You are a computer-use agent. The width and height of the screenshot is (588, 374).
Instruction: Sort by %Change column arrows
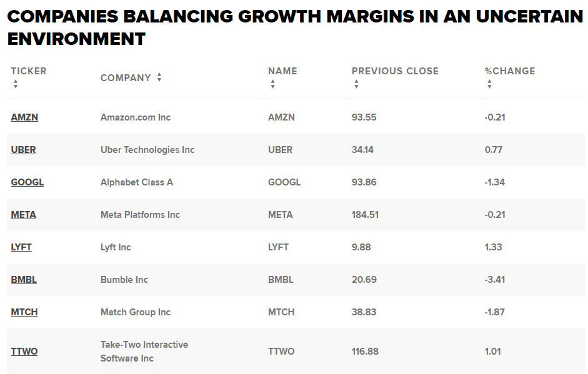point(489,84)
